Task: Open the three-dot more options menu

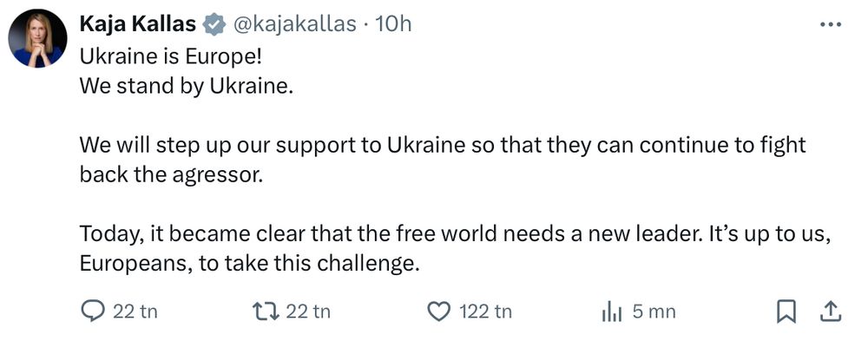Action: click(x=831, y=24)
